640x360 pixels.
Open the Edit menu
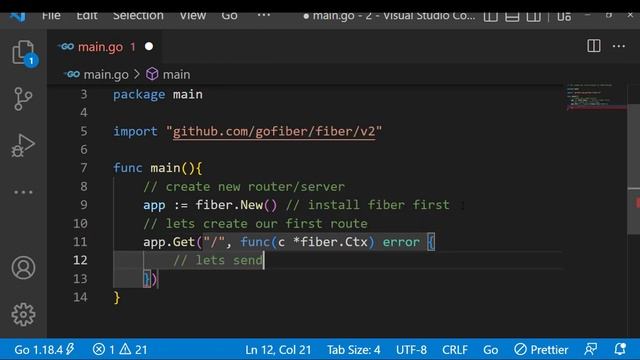point(87,16)
